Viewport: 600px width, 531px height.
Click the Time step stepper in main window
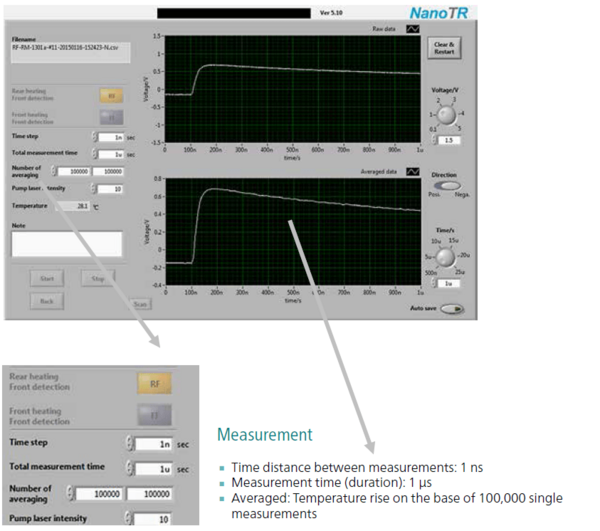point(95,137)
